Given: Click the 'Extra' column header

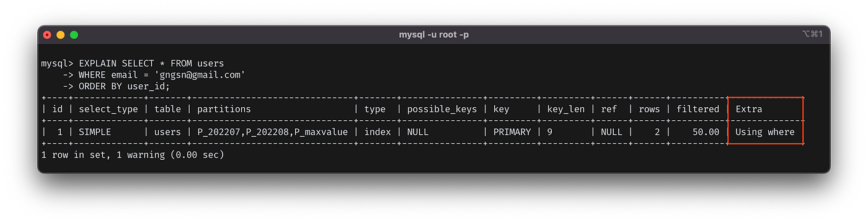Looking at the screenshot, I should 748,109.
